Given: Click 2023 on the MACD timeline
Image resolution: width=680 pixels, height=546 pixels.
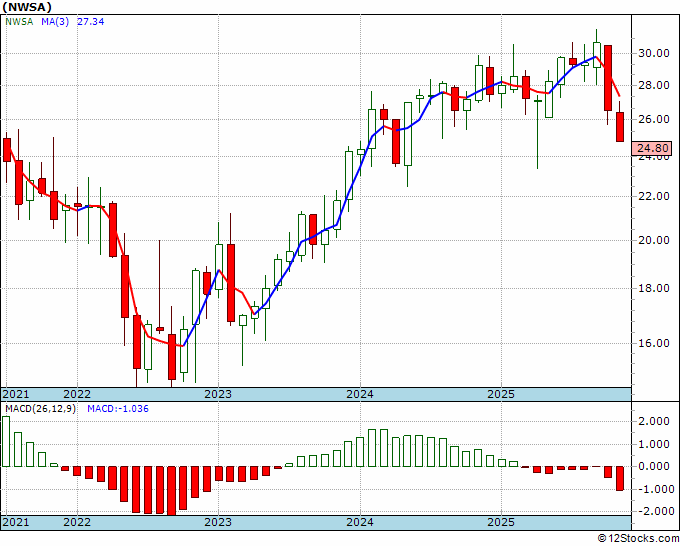Looking at the screenshot, I should pos(218,522).
